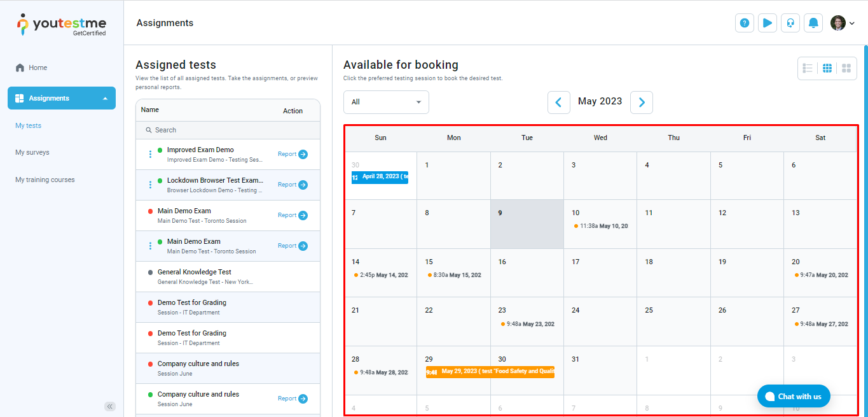Switch to card tiles view
Screen dimensions: 868x417
tap(846, 68)
